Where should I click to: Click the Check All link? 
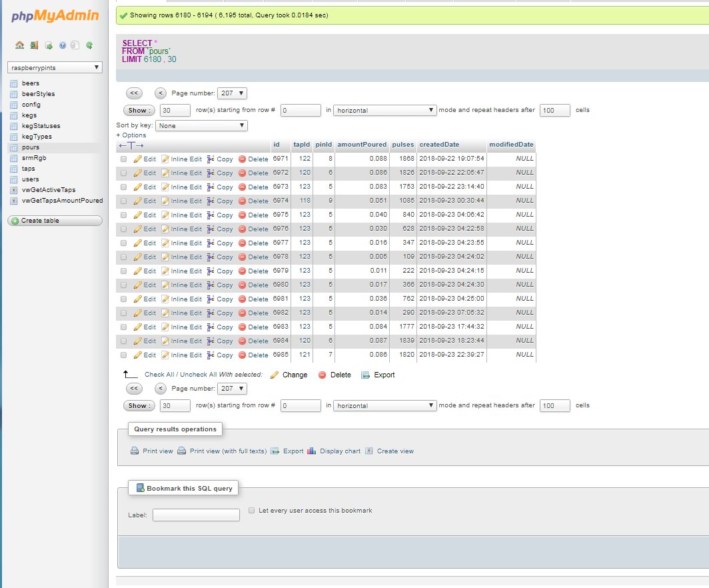point(159,375)
